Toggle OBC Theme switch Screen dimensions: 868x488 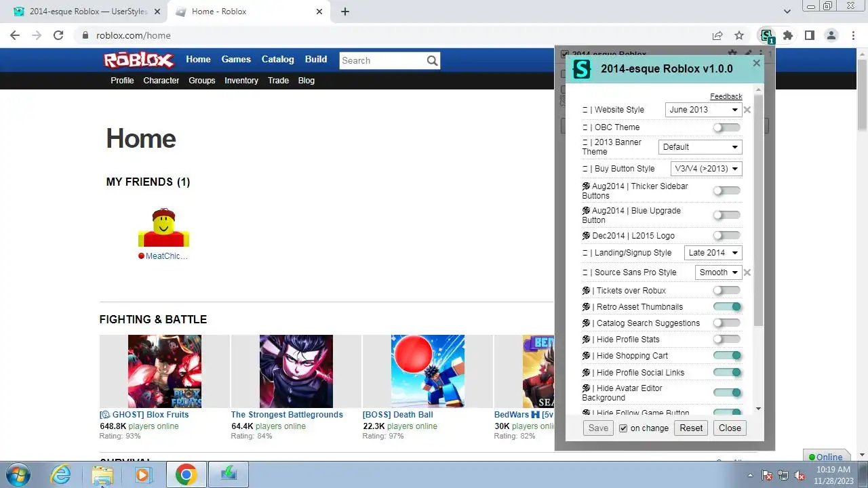click(x=726, y=127)
